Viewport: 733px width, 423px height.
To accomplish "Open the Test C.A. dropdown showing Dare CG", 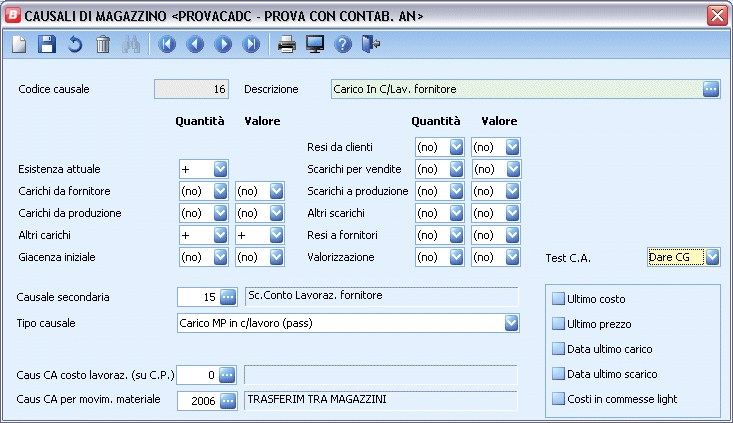I will click(x=712, y=257).
